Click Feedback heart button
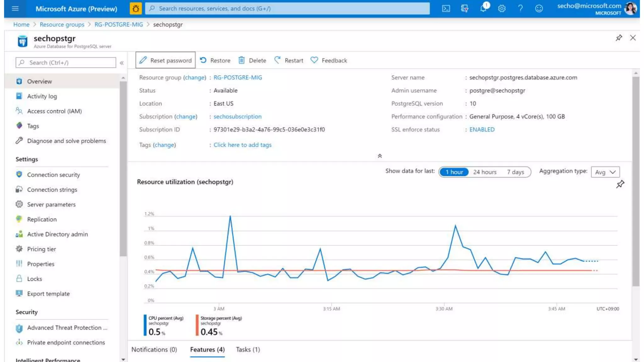 329,60
